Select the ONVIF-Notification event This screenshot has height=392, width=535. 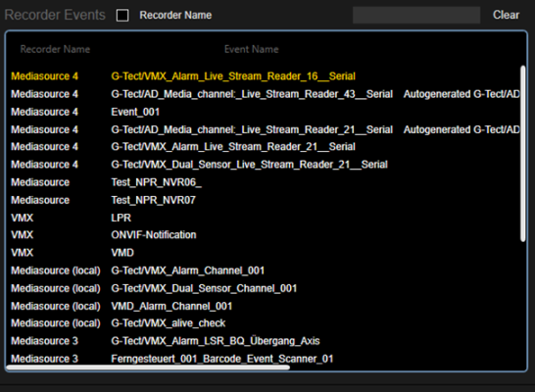(264, 235)
